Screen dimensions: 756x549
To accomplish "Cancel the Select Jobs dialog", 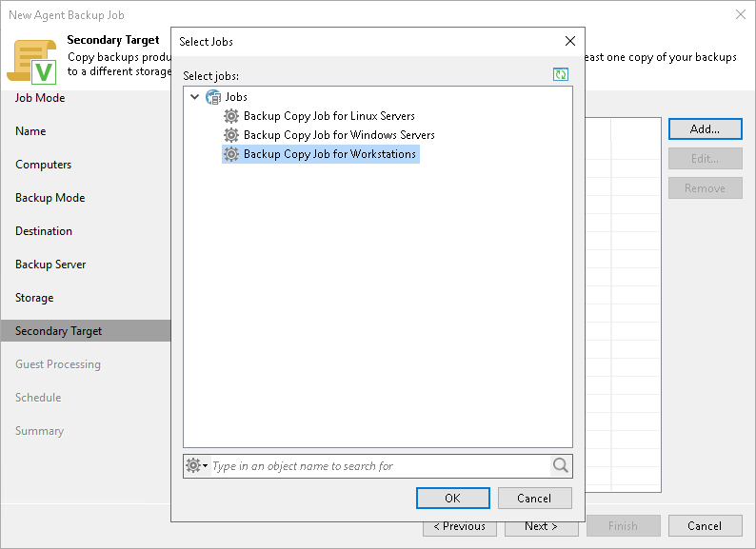I will click(534, 498).
